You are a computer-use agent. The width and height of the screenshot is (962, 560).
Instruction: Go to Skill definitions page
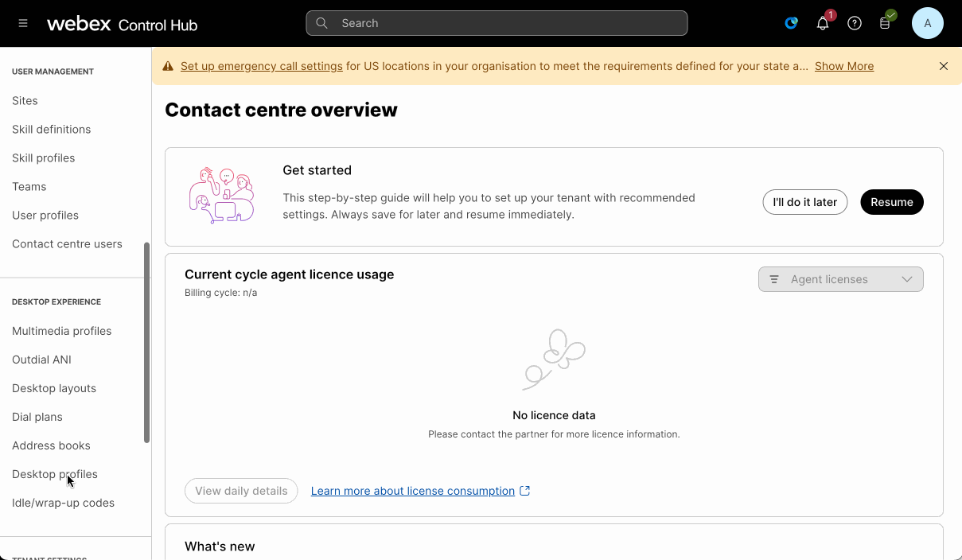51,130
